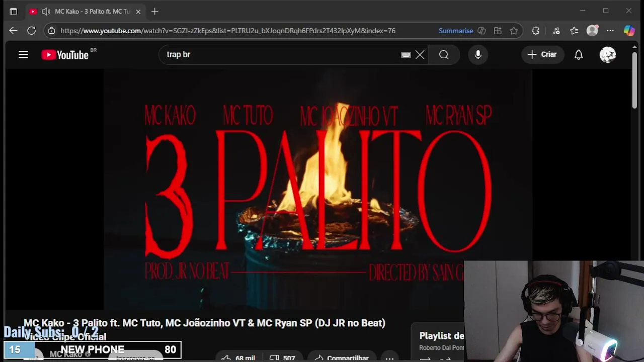The width and height of the screenshot is (644, 362).
Task: Open the browser profile icon
Action: tap(593, 31)
